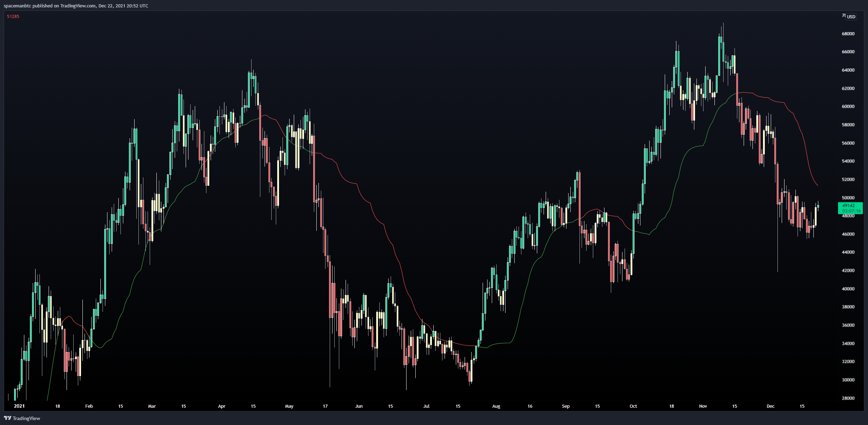
Task: Click the Sep label on the time axis
Action: click(x=566, y=406)
